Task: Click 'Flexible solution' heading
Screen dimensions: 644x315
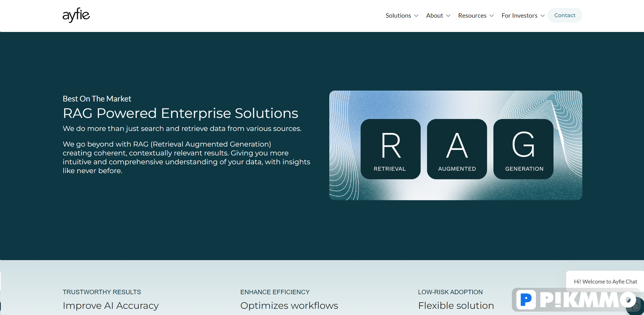Action: [x=456, y=306]
